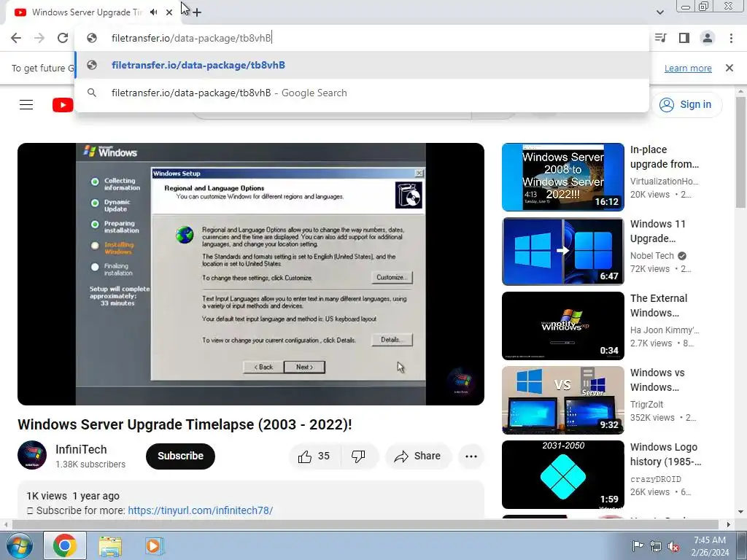Screen dimensions: 747x560
Task: Click the Chrome taskbar icon
Action: [65, 545]
